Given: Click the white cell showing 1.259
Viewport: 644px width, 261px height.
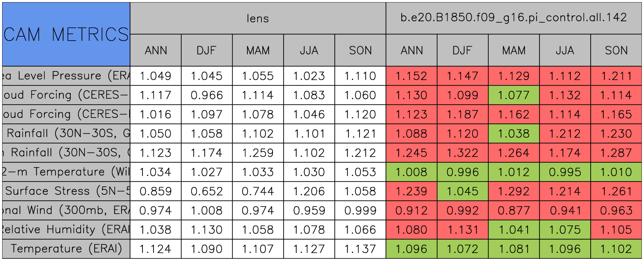Looking at the screenshot, I should point(258,152).
